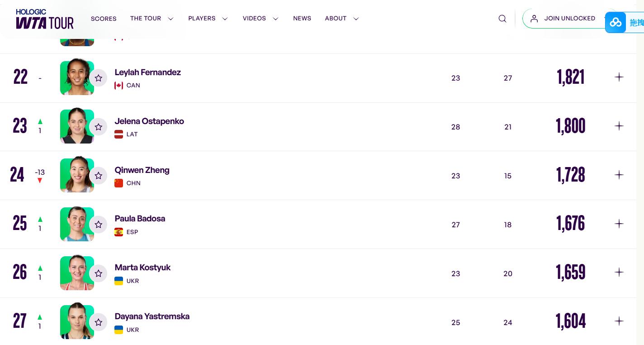Click Marta Kostyuk's player photo
The height and width of the screenshot is (345, 644).
coord(77,273)
